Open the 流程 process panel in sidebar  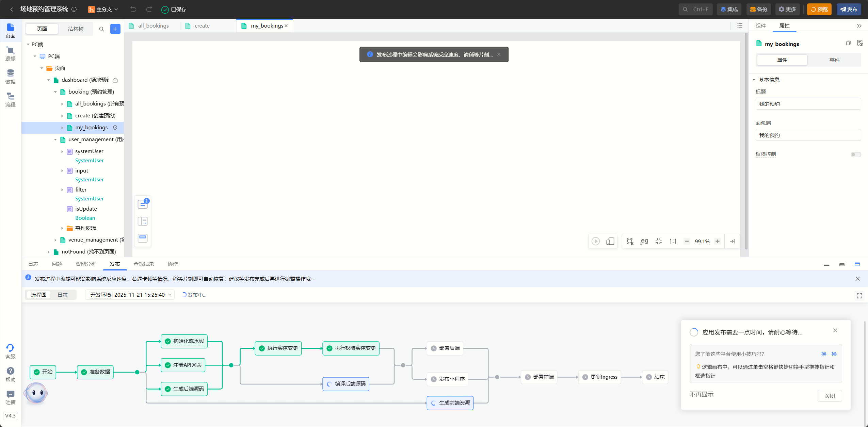point(10,100)
